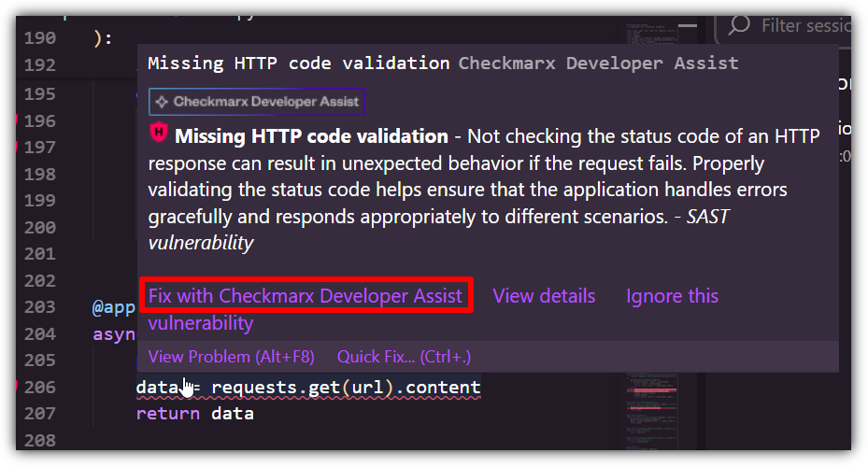This screenshot has height=467, width=868.
Task: Click line number 196 in gutter
Action: [x=40, y=121]
